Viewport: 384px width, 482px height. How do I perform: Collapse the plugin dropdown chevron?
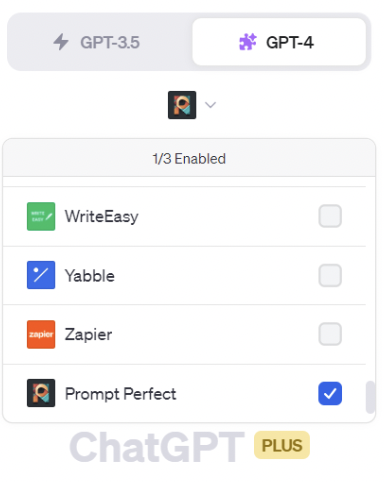(x=210, y=105)
